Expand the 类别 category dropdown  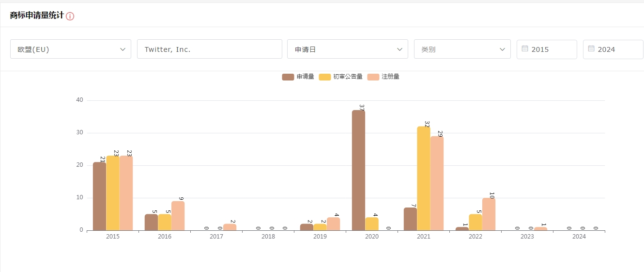[x=462, y=49]
